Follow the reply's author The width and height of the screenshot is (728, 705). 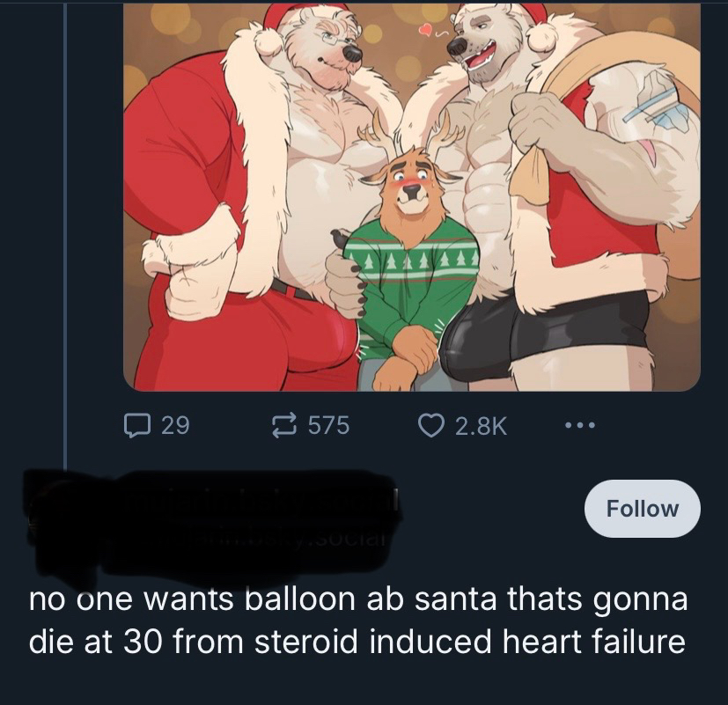coord(642,509)
